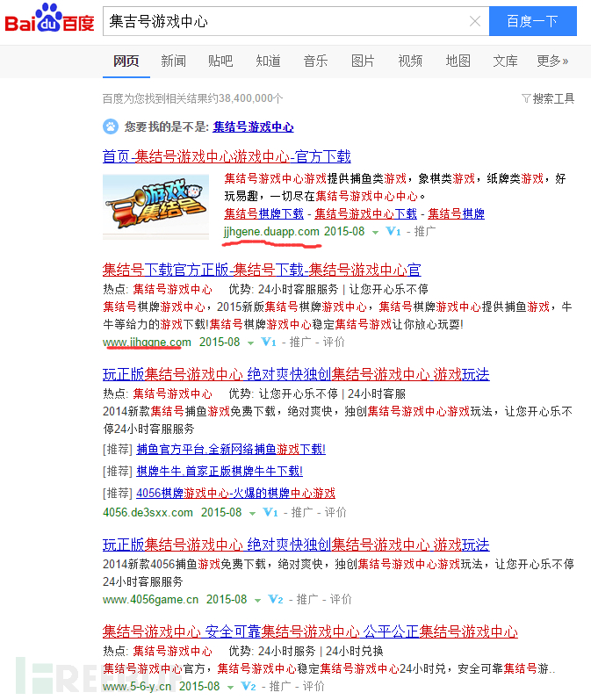
Task: Click the V1 badge of 4056.de3sxx.com
Action: (x=270, y=513)
